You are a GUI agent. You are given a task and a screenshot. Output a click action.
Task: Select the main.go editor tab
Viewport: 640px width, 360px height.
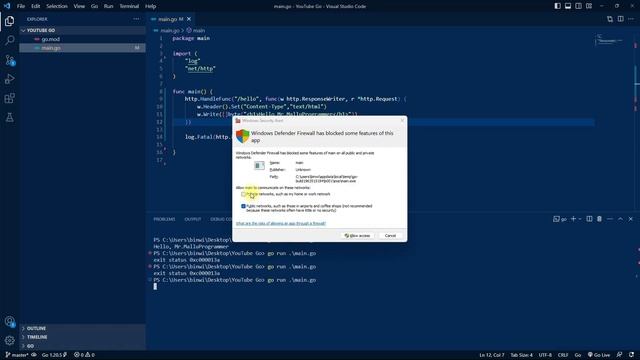tap(170, 19)
